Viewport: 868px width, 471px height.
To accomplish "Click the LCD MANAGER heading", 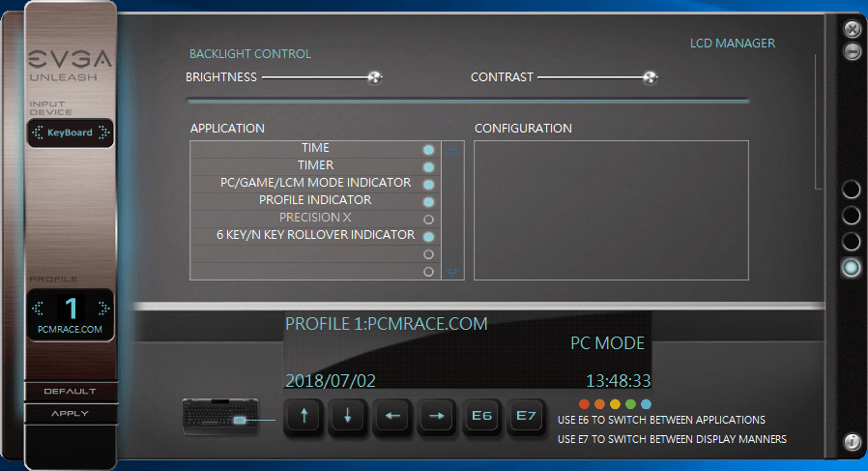I will [733, 44].
